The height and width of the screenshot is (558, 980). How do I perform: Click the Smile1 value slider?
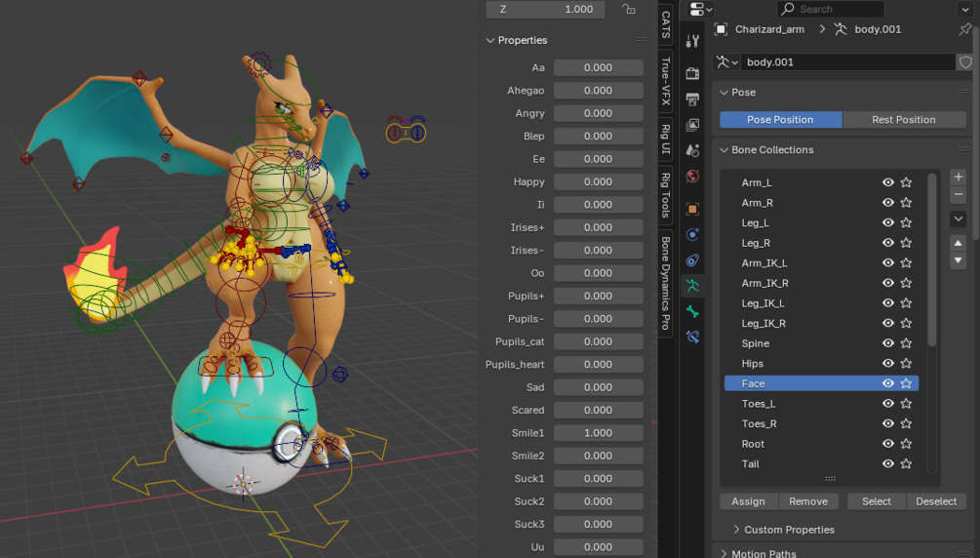pyautogui.click(x=598, y=433)
